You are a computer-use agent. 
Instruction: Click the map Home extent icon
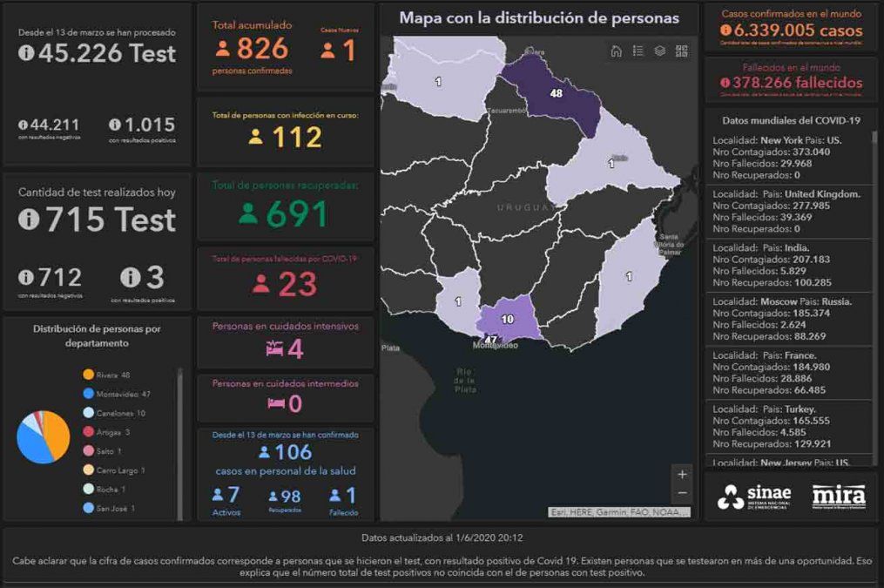pos(617,51)
